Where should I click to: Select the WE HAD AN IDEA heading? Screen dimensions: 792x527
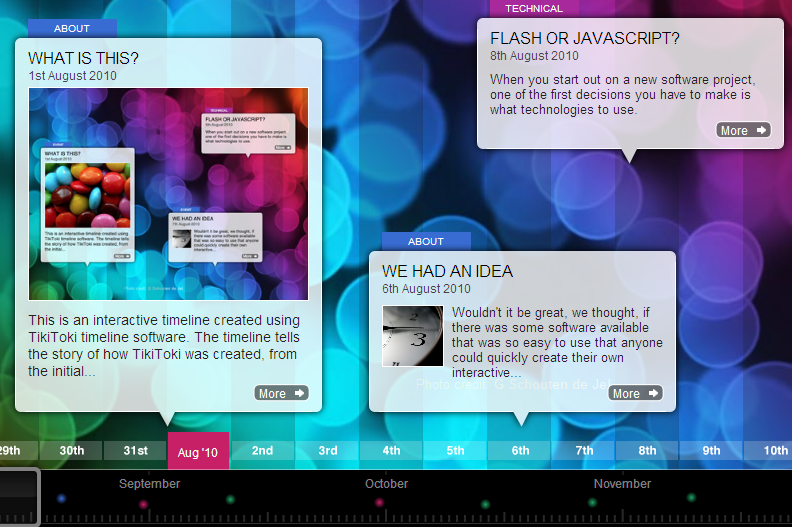448,271
